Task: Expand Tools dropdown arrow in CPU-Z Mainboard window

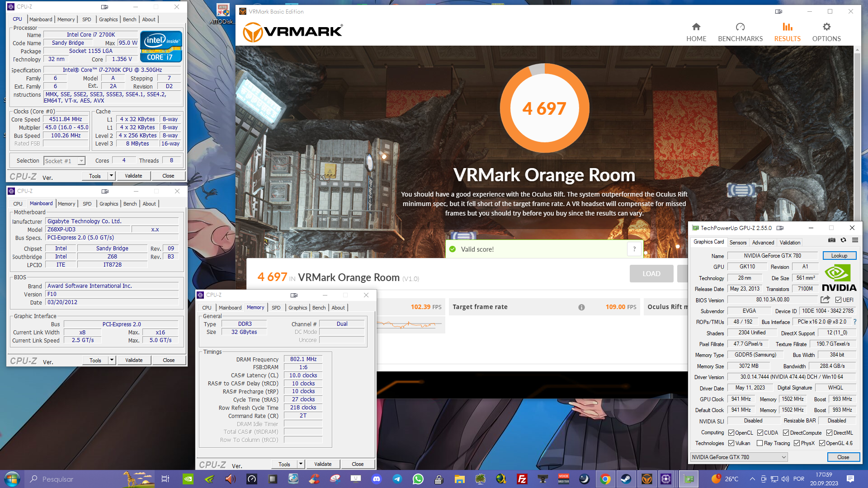Action: (112, 360)
